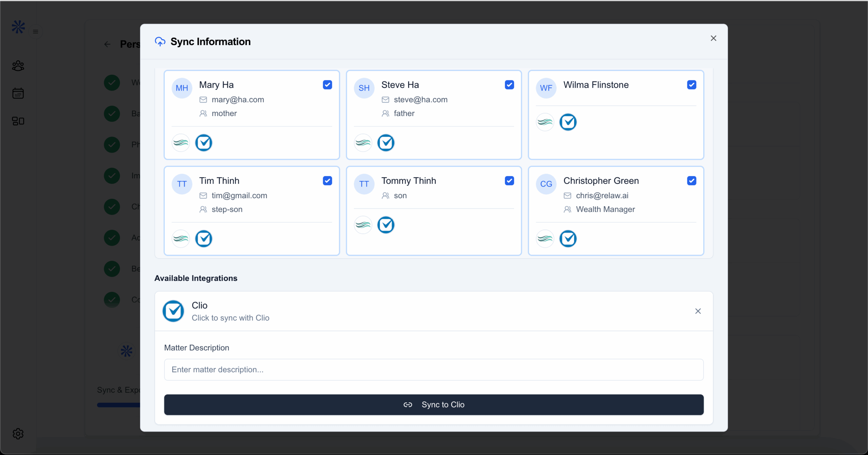
Task: Click the wave integration icon on Steve Ha's card
Action: [x=363, y=143]
